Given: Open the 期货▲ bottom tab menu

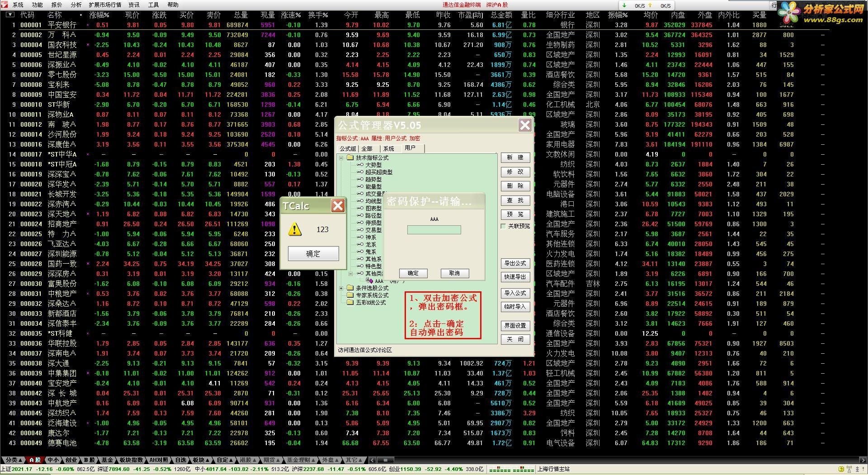Looking at the screenshot, I should click(272, 460).
